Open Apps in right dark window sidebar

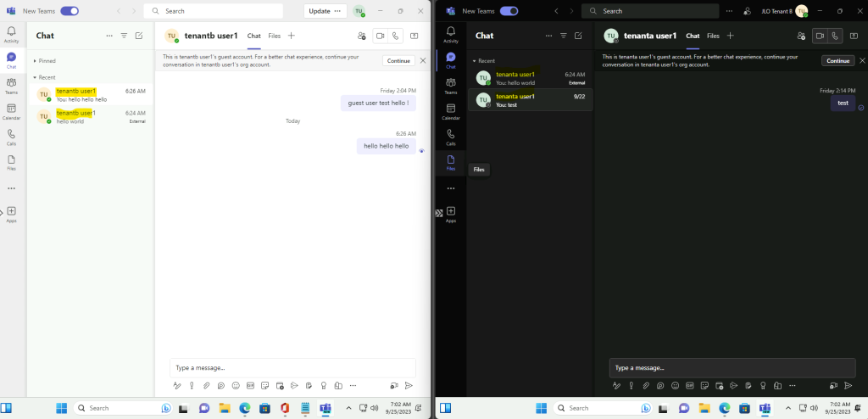point(451,214)
